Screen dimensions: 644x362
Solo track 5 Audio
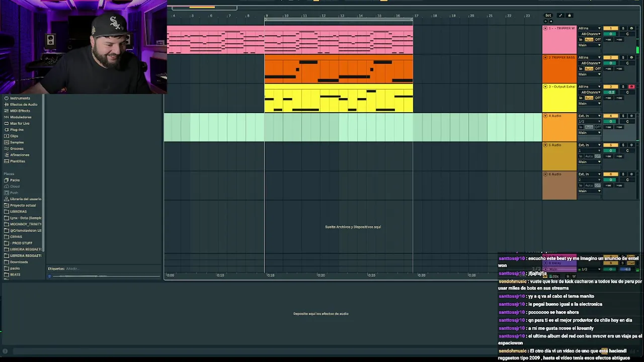pos(623,145)
